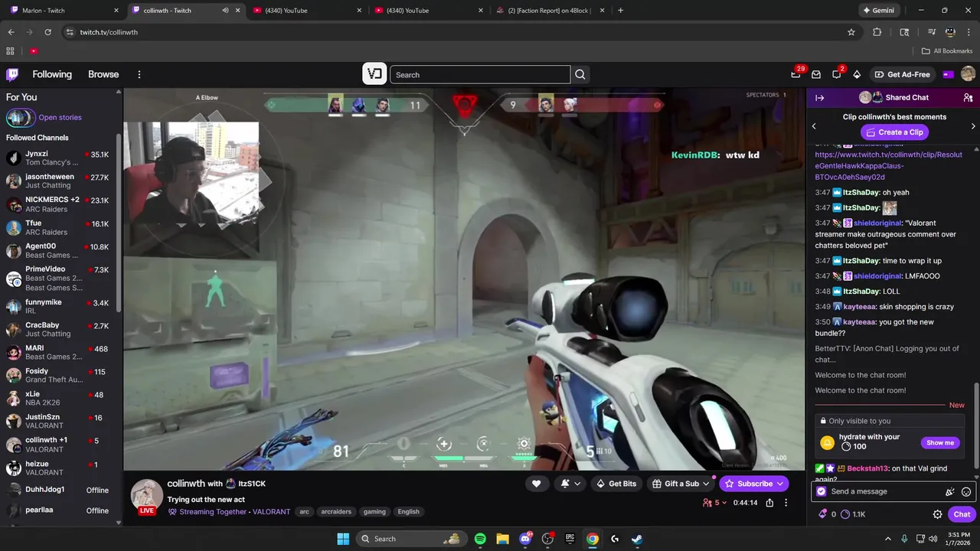The height and width of the screenshot is (551, 980).
Task: Click the Get Bits diamond icon in top nav
Action: pos(857,74)
